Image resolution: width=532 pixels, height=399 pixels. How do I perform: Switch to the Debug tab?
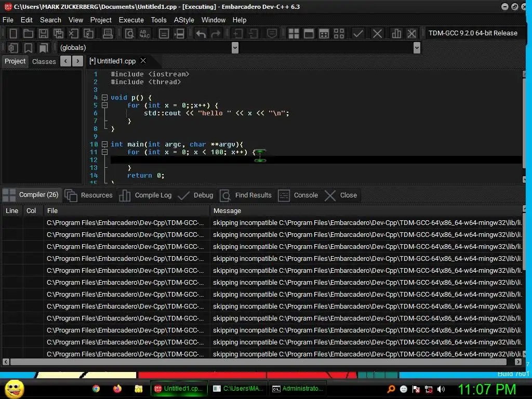point(196,195)
